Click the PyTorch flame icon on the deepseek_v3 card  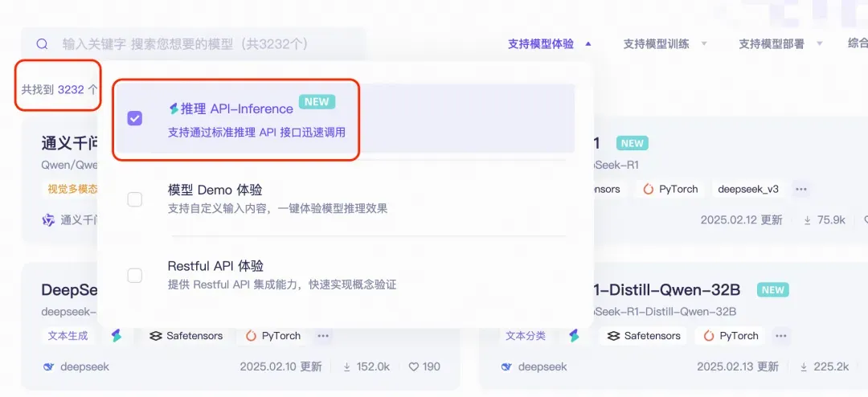click(x=649, y=190)
